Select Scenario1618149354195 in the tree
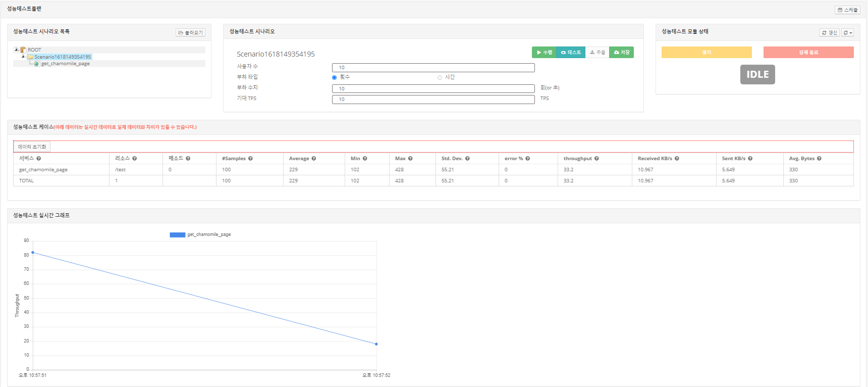This screenshot has width=868, height=387. tap(63, 57)
